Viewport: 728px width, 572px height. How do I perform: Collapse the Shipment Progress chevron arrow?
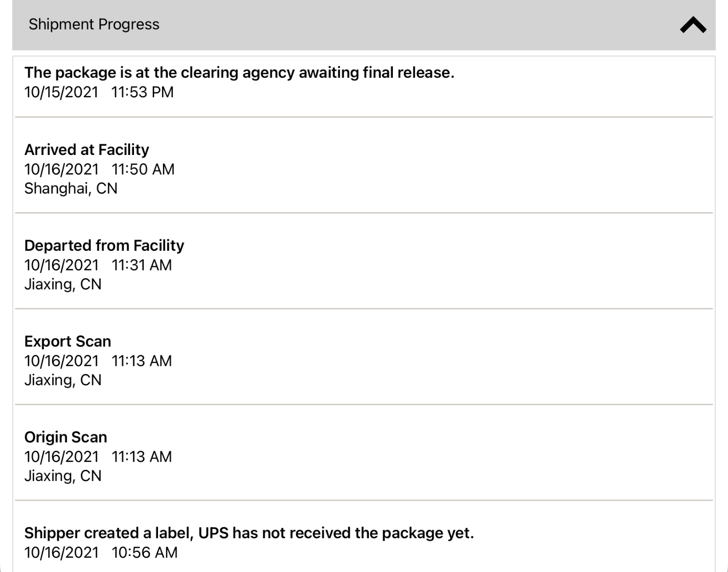(693, 25)
